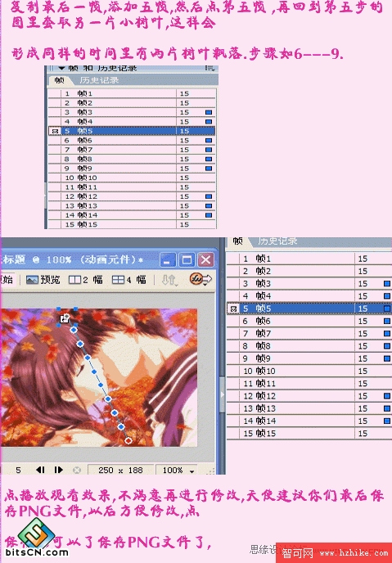Switch to the 历史记录 tab in the upper panel

(99, 80)
